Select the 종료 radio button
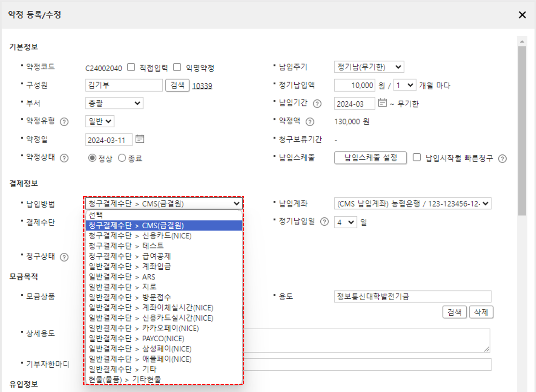536x392 pixels. pos(122,158)
